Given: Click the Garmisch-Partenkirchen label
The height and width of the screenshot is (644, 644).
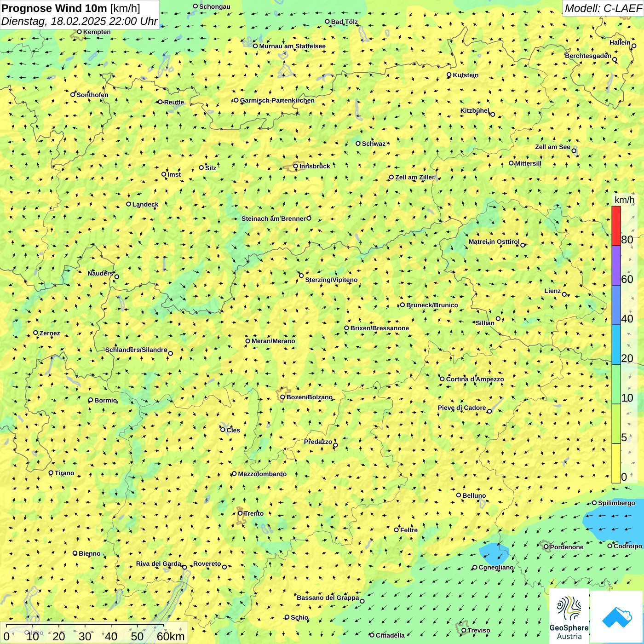Looking at the screenshot, I should [277, 100].
